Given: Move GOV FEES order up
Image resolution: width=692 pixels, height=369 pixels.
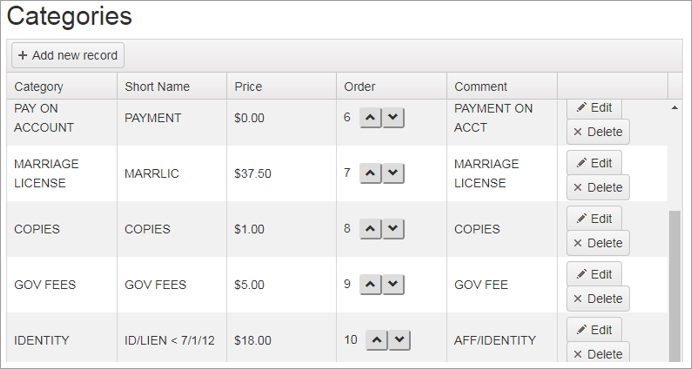Looking at the screenshot, I should pyautogui.click(x=371, y=285).
